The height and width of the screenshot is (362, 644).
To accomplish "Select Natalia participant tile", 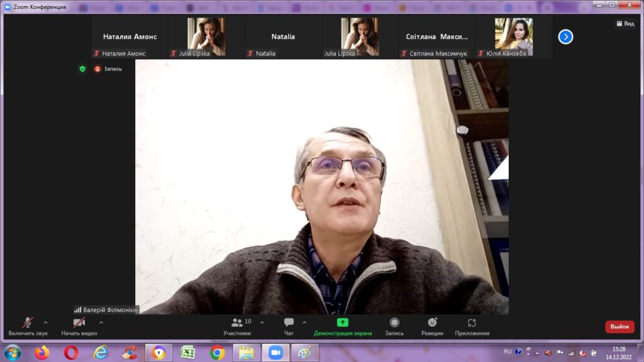I will [283, 37].
